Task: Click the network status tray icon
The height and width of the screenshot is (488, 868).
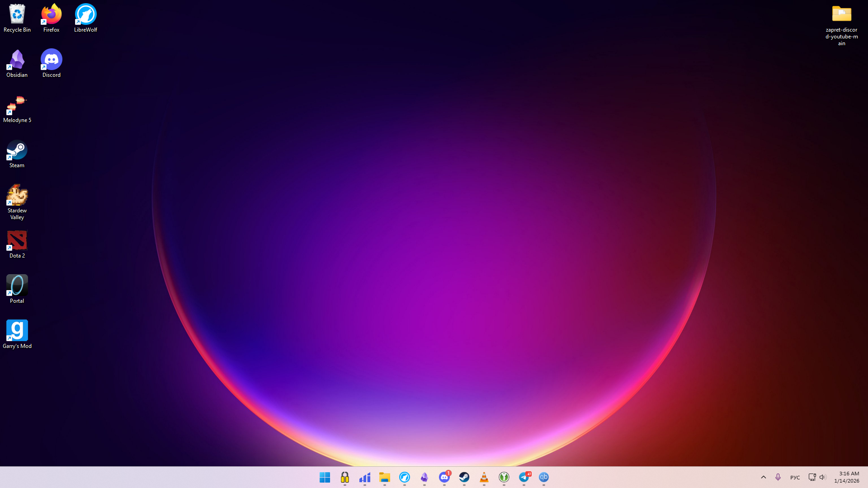Action: point(812,477)
